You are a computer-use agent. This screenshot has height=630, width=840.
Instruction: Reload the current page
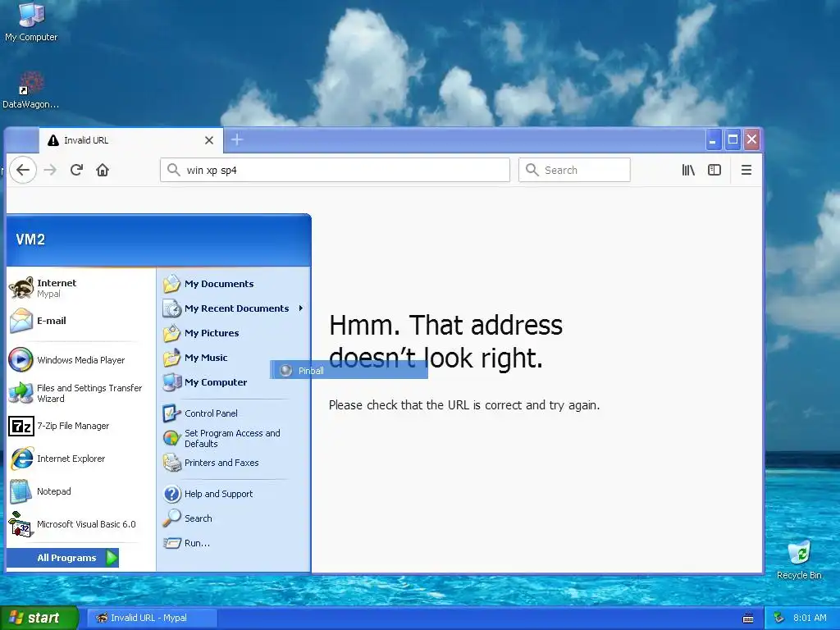(76, 170)
